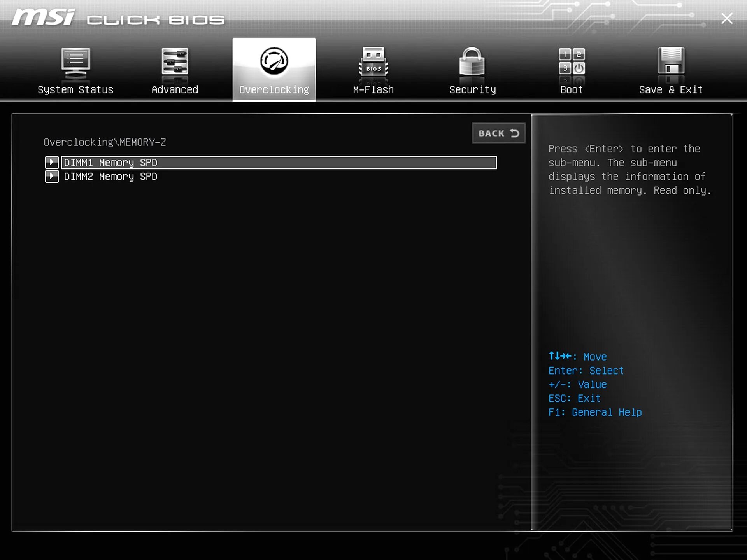747x560 pixels.
Task: Click the '+/-: Value' hint text
Action: (577, 385)
